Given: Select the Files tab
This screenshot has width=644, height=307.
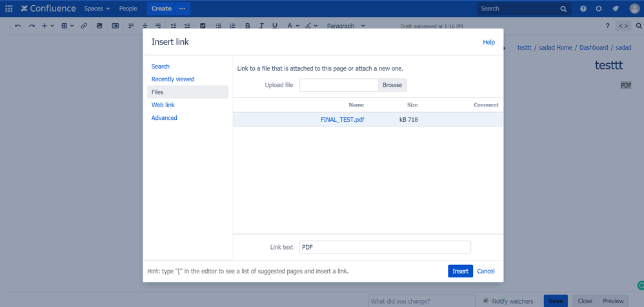Looking at the screenshot, I should pyautogui.click(x=188, y=92).
